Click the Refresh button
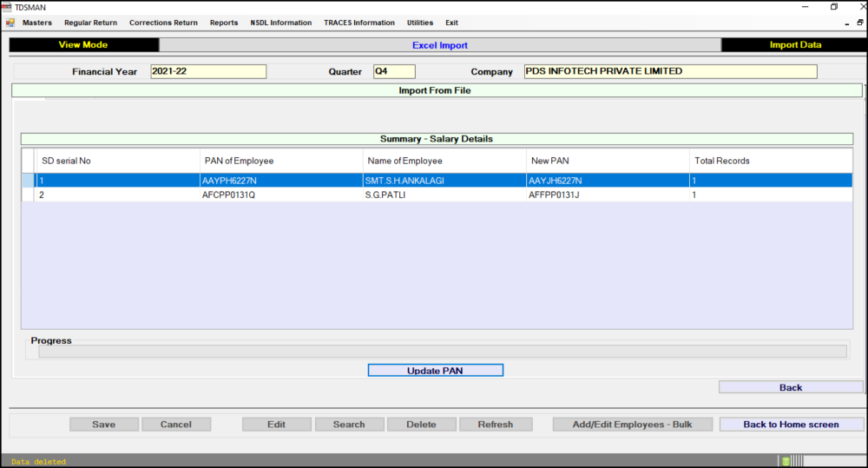Viewport: 868px width, 468px height. pos(496,425)
